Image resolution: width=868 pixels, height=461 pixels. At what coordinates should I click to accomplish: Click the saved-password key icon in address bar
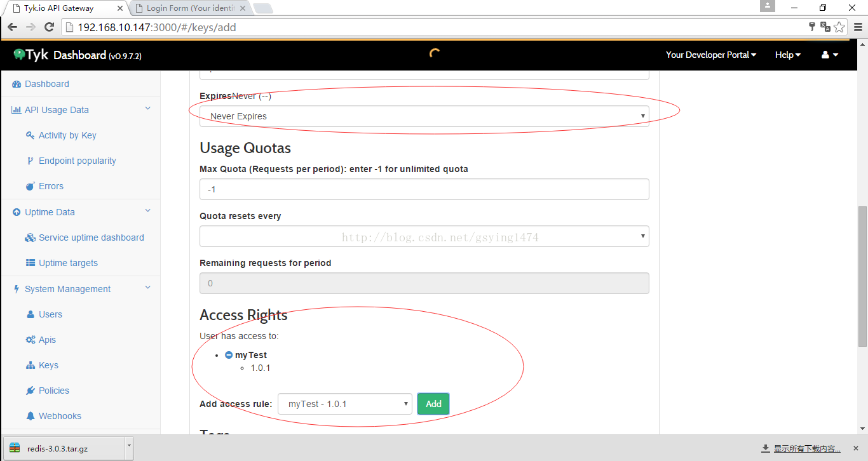pos(811,27)
